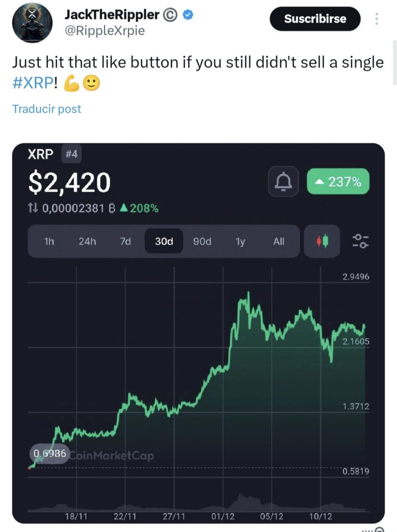
Task: Switch to candlestick chart view
Action: [x=322, y=241]
